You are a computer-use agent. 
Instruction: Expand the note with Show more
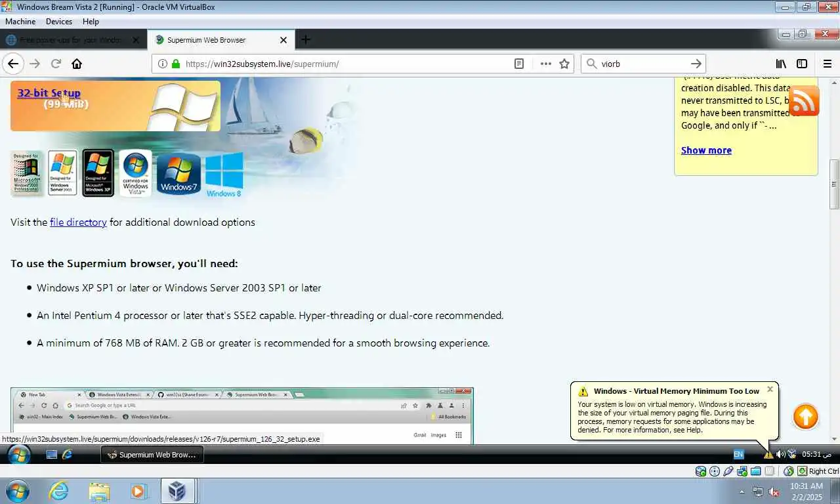pyautogui.click(x=706, y=150)
